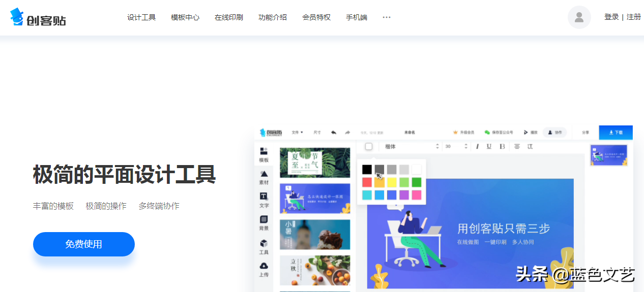Open 模板中心 in the navigation bar

[185, 17]
